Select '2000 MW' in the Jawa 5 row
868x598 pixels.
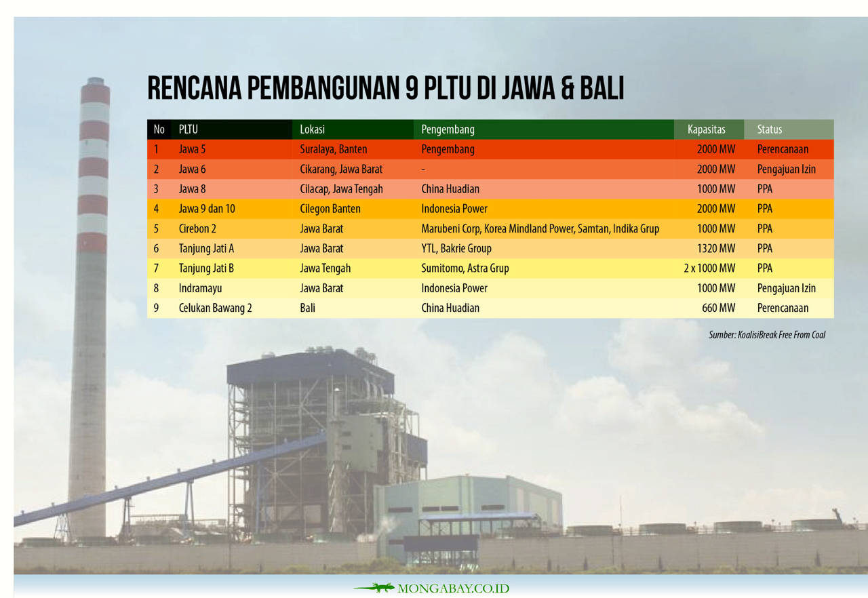(716, 149)
